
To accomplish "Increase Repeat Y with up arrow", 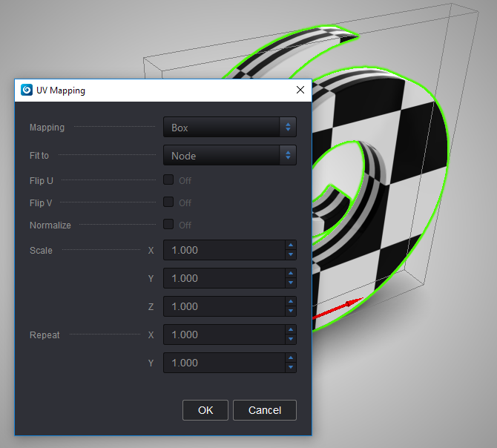I will (x=291, y=358).
